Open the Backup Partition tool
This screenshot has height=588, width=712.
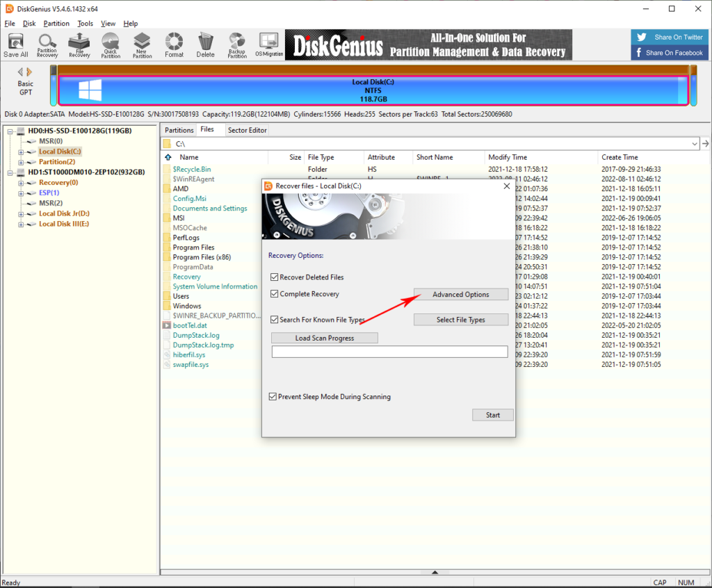pos(236,44)
